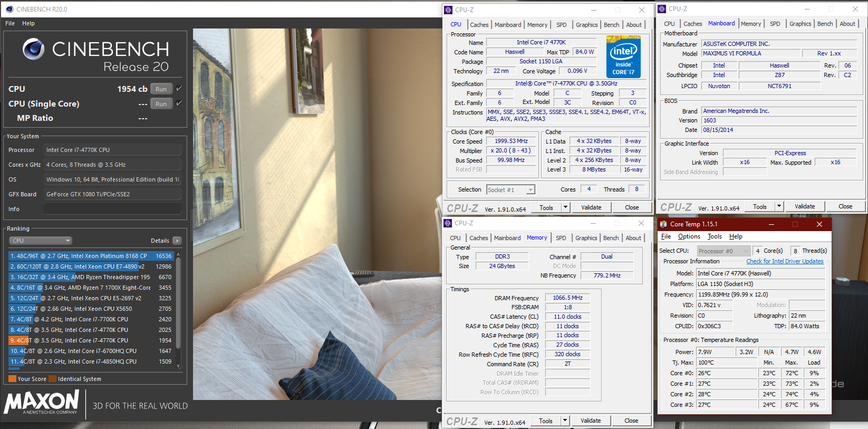
Task: Select ranking row Core i7-7700K CPU
Action: point(91,319)
